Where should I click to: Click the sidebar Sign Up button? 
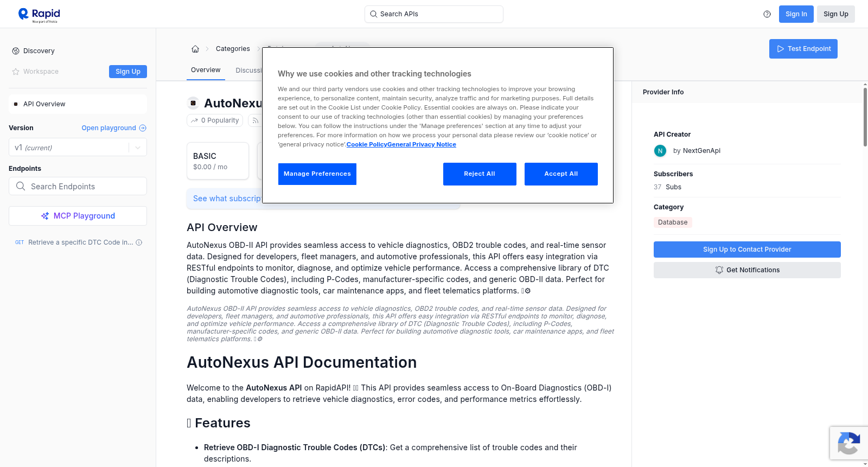(128, 72)
